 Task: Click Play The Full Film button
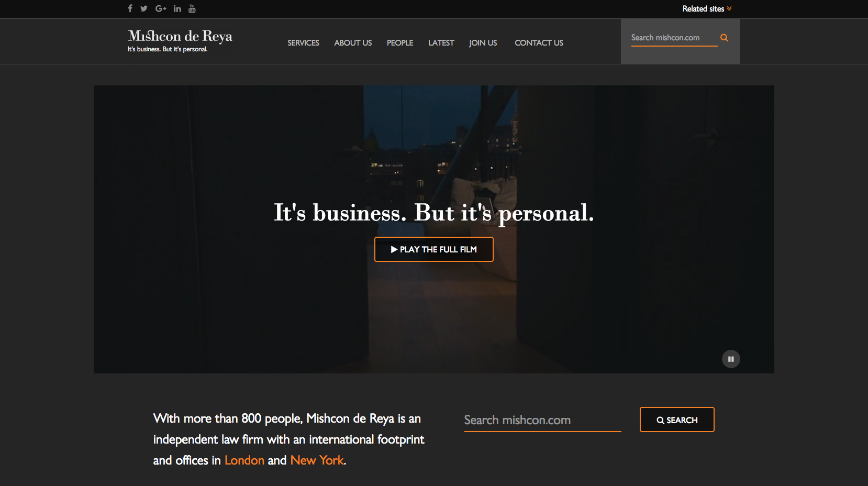pos(434,249)
